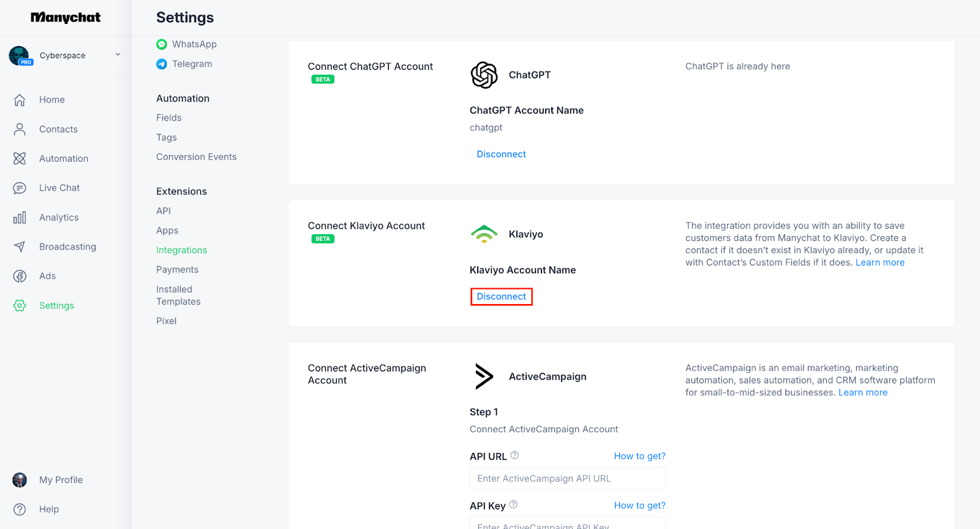
Task: Disconnect the ChatGPT account
Action: tap(501, 154)
